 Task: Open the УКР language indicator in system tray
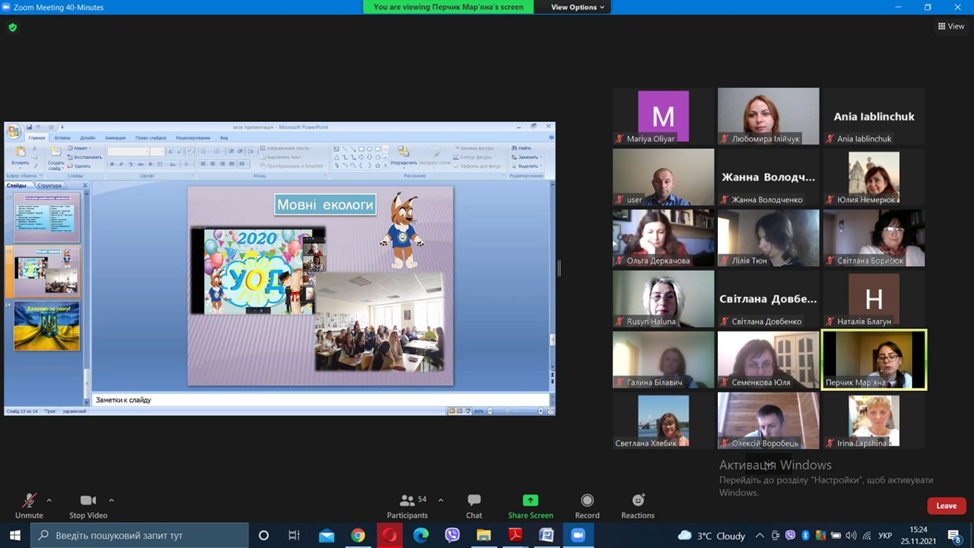885,535
